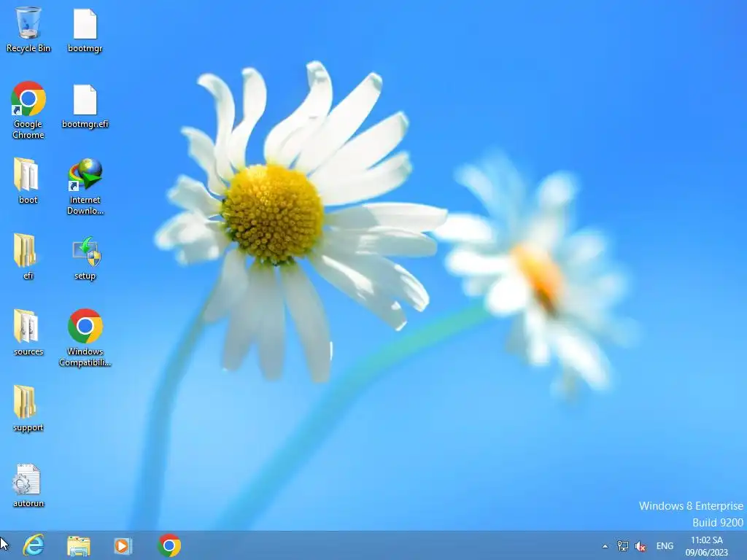
Task: Open Chrome from the taskbar
Action: point(169,545)
